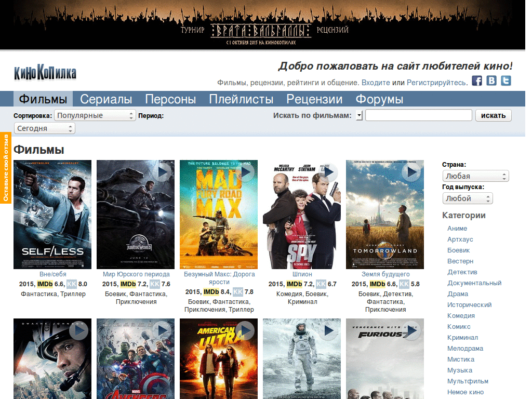Open the Год выпуска dropdown set to Любой
Viewport: 532px width, 399px height.
(468, 198)
